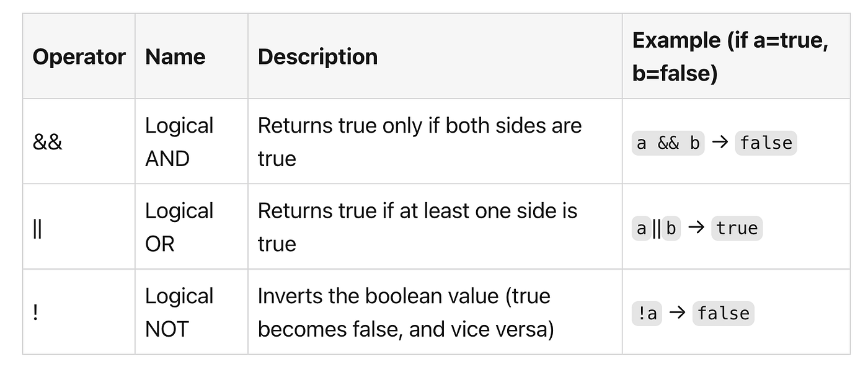Click the 'true' code result in OR row
868x372 pixels.
[x=737, y=229]
